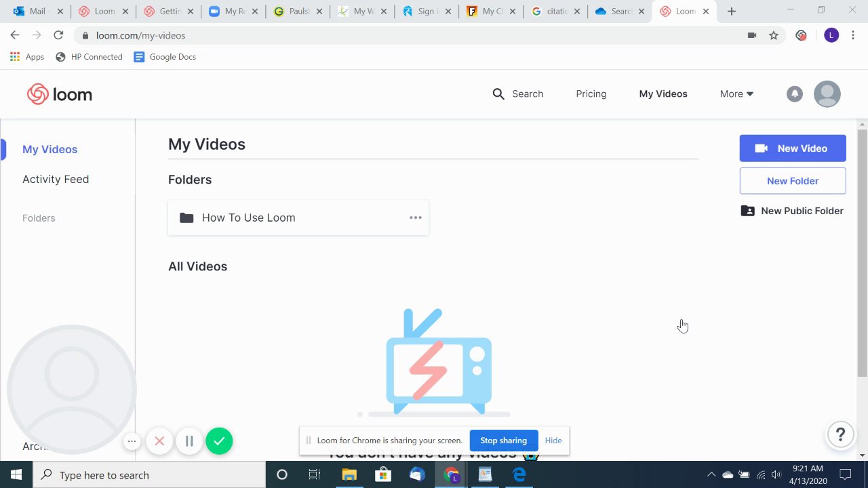Open the notifications bell
This screenshot has height=488, width=868.
[794, 94]
